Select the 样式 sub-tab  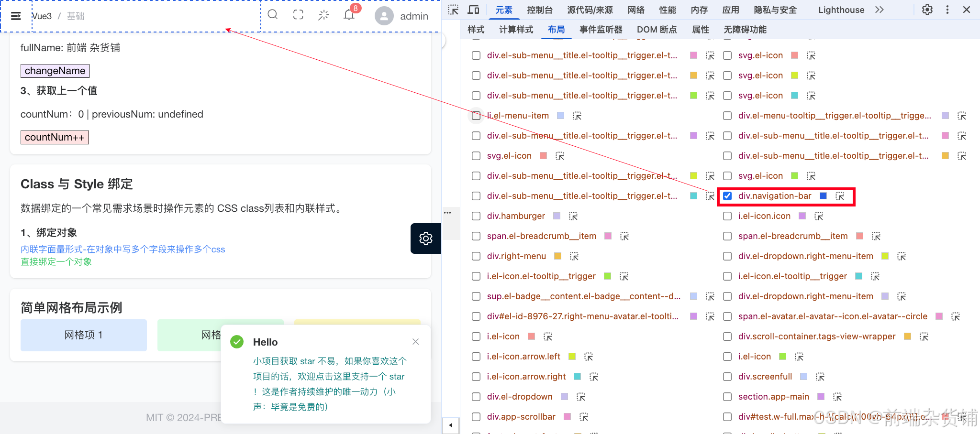[x=476, y=30]
